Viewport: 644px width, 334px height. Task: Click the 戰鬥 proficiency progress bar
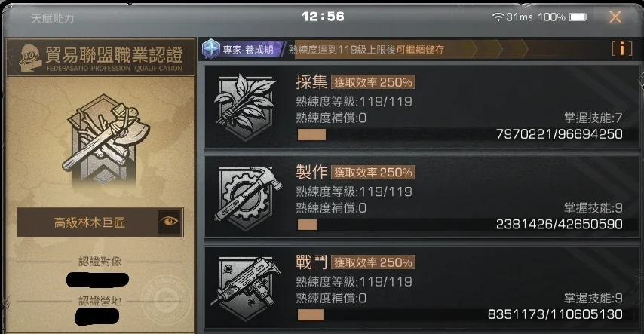459,314
